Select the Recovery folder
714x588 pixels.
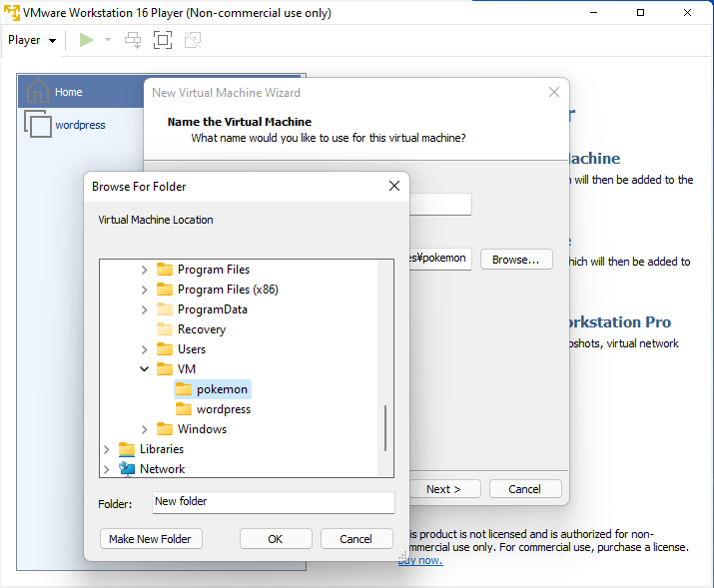202,329
